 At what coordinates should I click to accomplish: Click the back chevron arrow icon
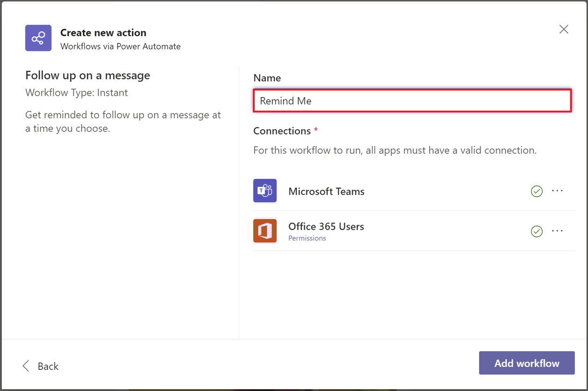[26, 366]
